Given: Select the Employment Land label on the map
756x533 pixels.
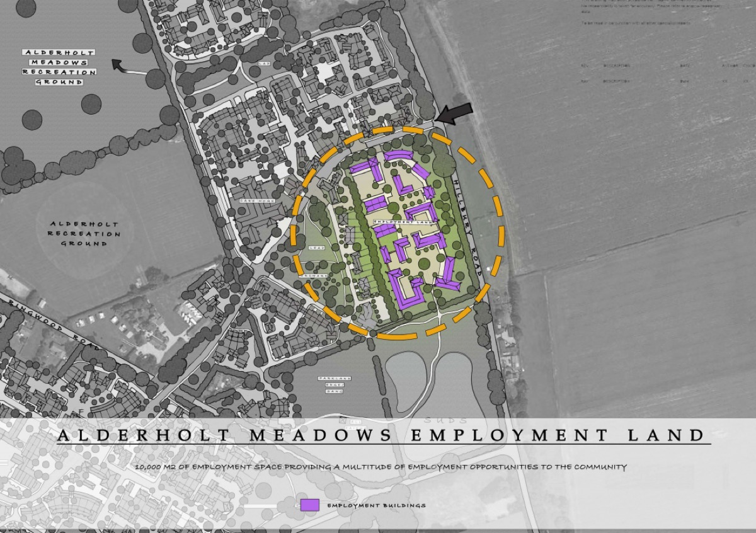Looking at the screenshot, I should [x=402, y=222].
